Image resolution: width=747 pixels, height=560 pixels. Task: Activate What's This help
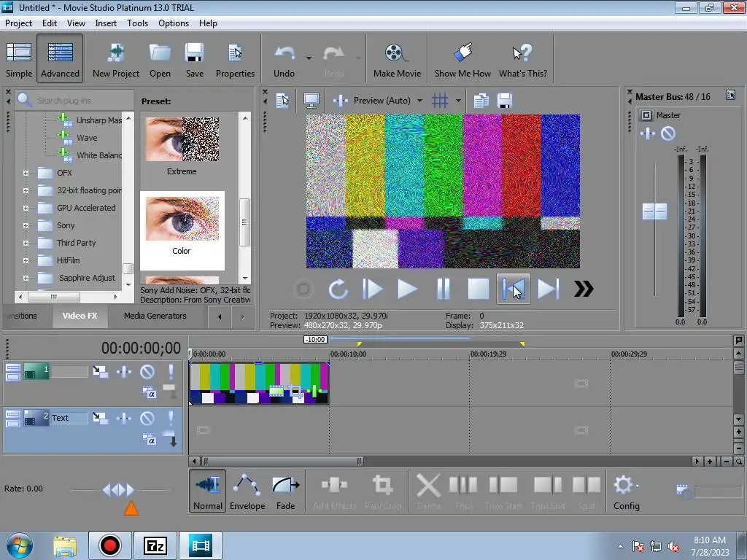coord(522,60)
